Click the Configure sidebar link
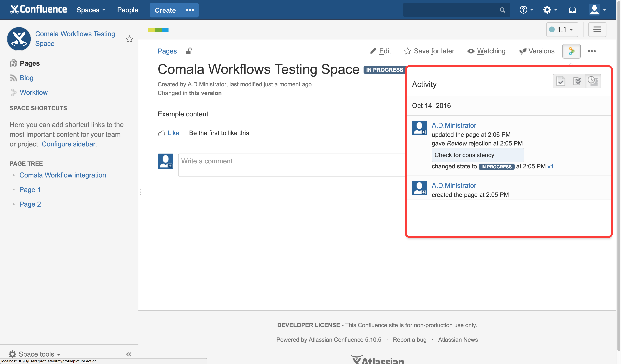 [69, 144]
